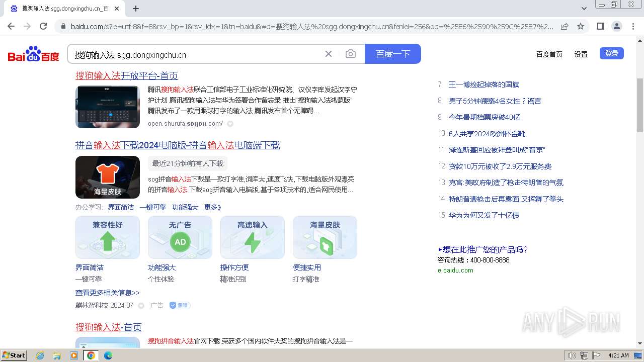Open File Explorer from the taskbar
This screenshot has height=362, width=644.
tap(57, 355)
